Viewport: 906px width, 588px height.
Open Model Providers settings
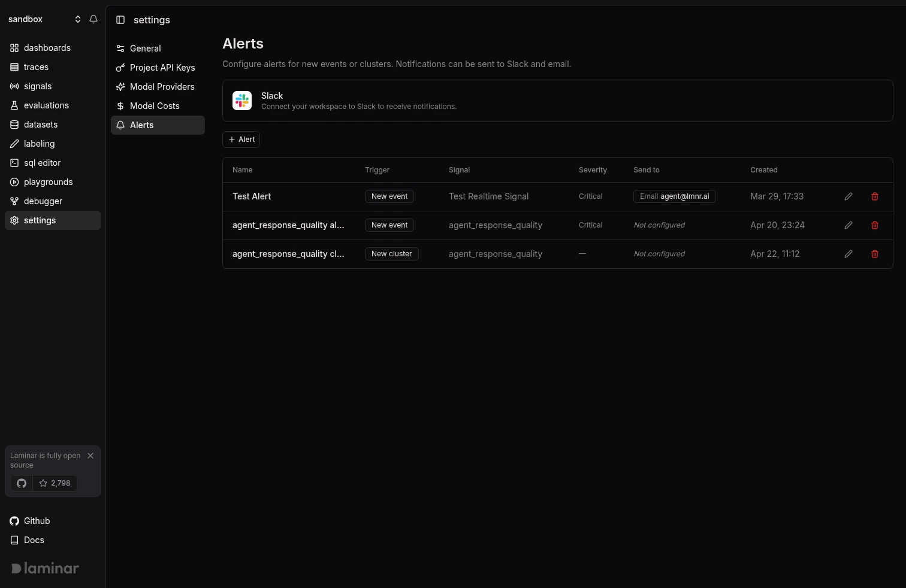point(162,86)
